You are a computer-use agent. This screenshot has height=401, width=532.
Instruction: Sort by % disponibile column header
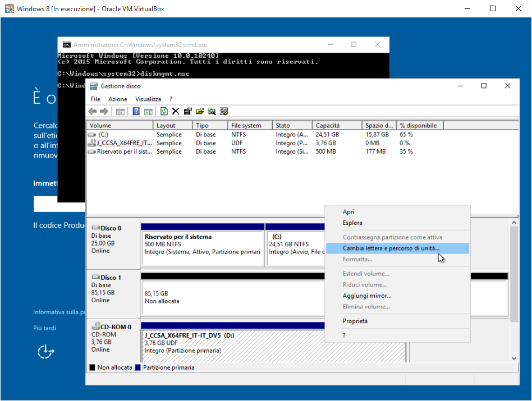click(420, 126)
